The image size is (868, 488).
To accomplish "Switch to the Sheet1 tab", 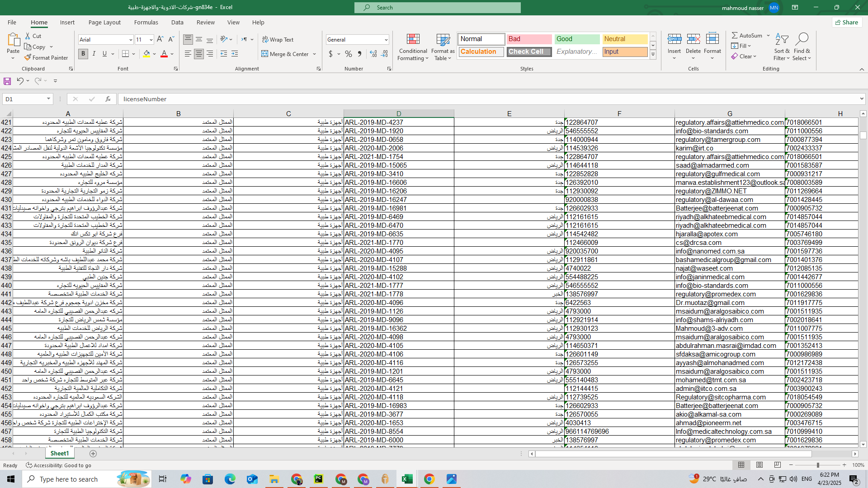I will coord(60,453).
